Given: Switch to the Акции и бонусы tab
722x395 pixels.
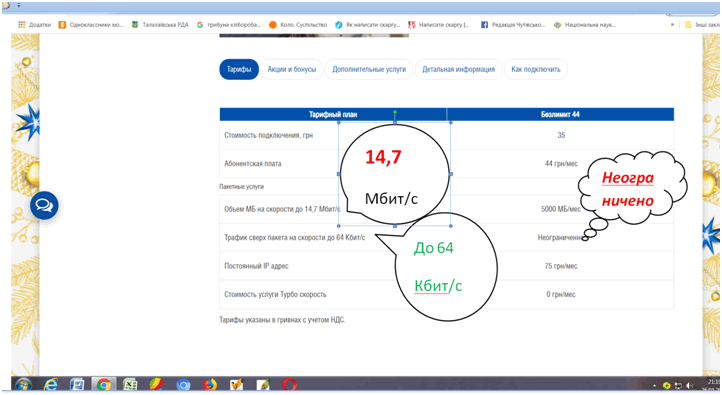Looking at the screenshot, I should pyautogui.click(x=292, y=69).
